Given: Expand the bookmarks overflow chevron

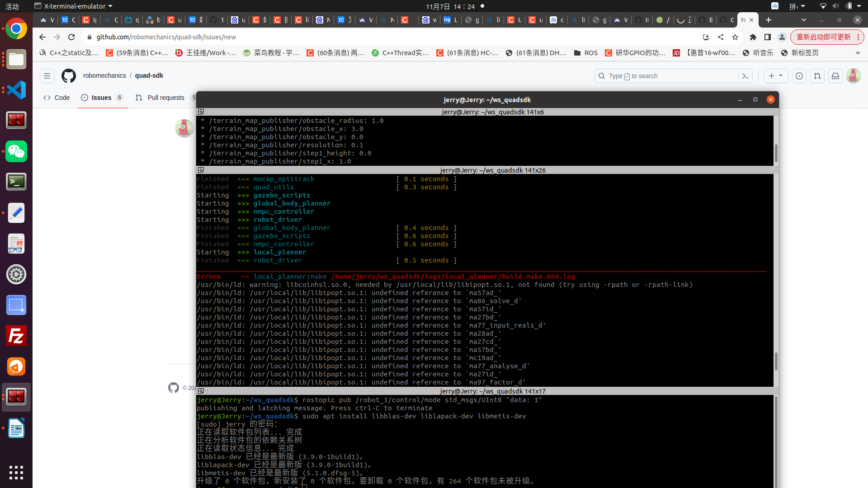Looking at the screenshot, I should pyautogui.click(x=858, y=53).
